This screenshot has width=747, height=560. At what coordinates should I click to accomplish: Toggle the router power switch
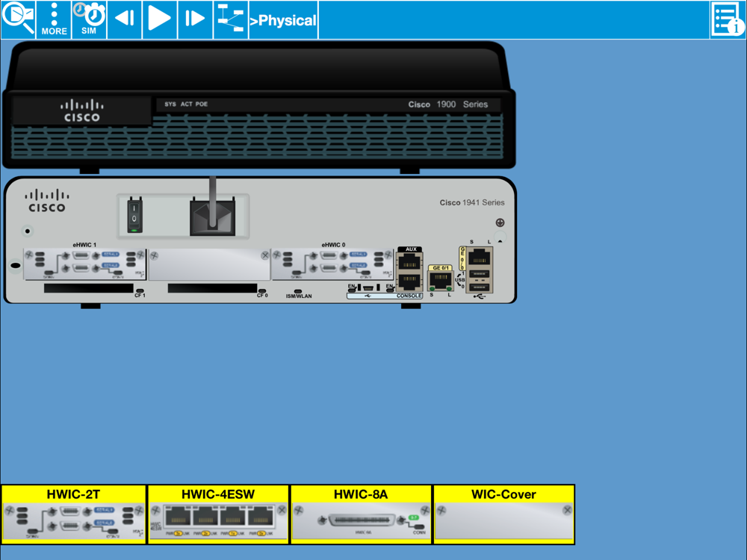[134, 215]
